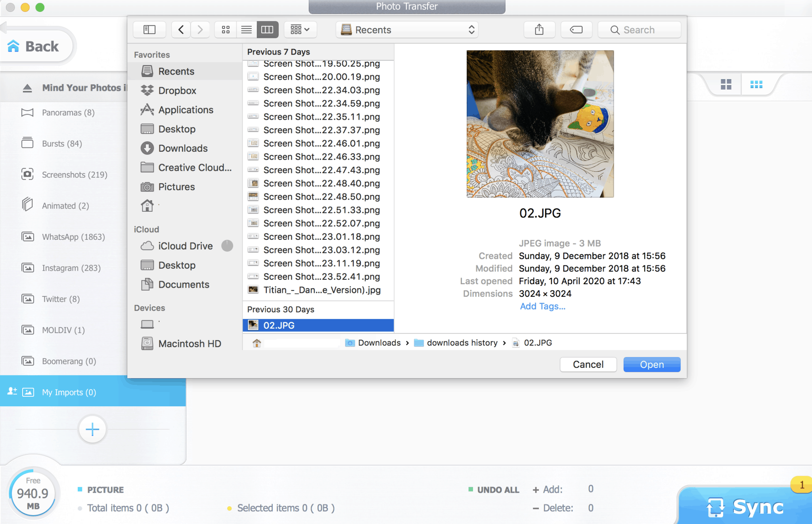This screenshot has width=812, height=524.
Task: Select Recents in the Favorites sidebar
Action: click(x=177, y=71)
